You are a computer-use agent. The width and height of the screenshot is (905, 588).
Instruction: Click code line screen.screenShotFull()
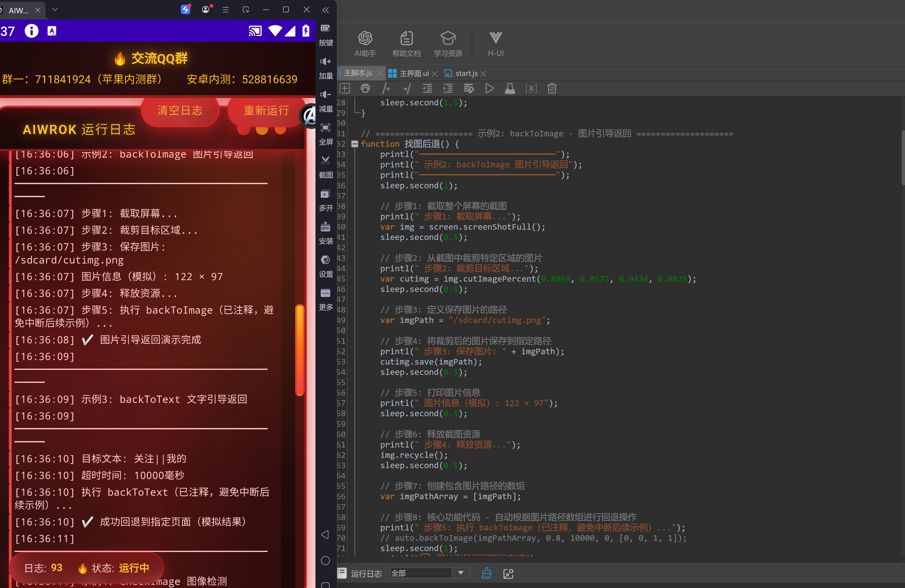462,227
